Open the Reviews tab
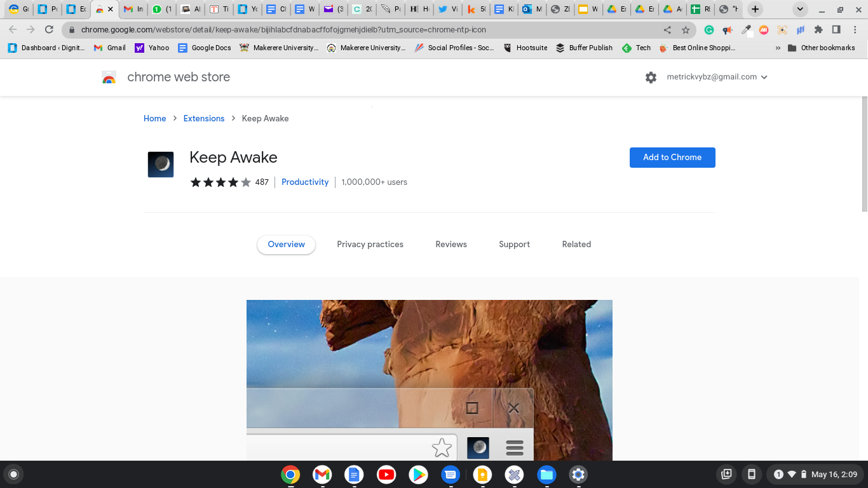The width and height of the screenshot is (868, 488). 451,245
